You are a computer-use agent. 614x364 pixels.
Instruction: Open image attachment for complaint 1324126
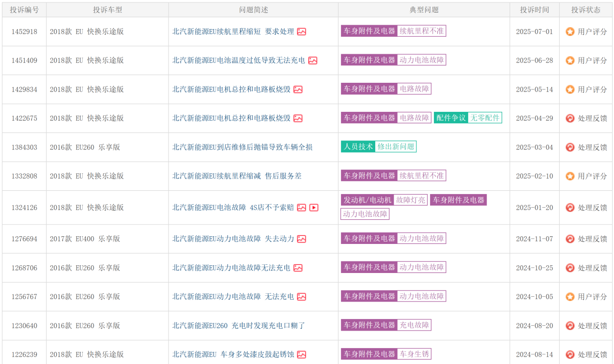[301, 208]
